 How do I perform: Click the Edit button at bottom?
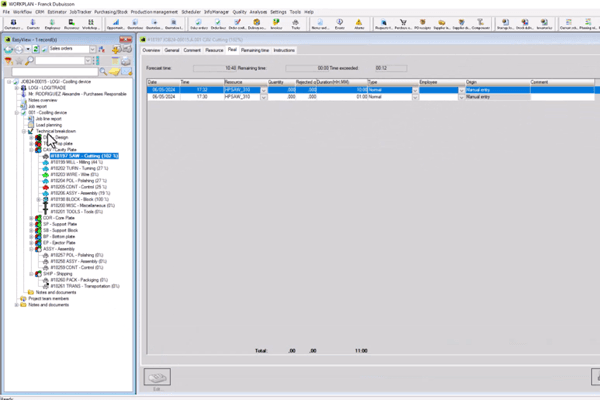pos(155,377)
